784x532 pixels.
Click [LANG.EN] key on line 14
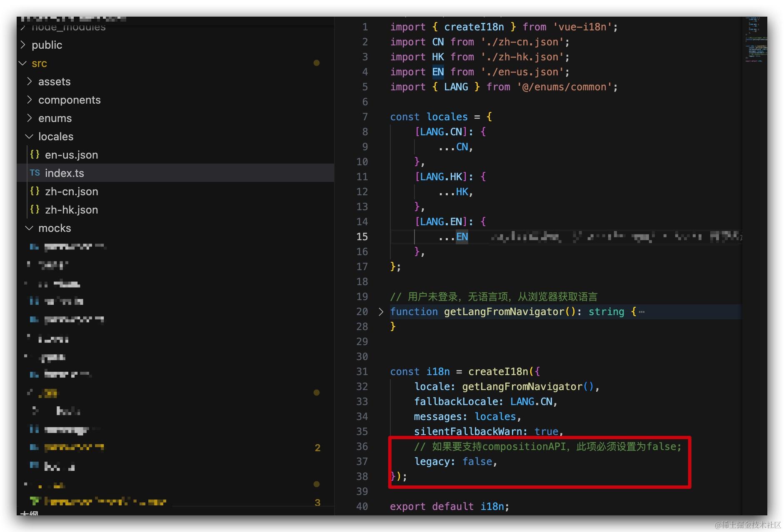coord(441,221)
